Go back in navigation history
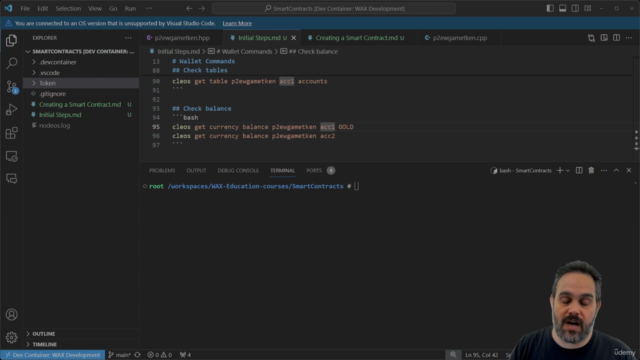Screen dimensions: 640x360 (189, 9)
